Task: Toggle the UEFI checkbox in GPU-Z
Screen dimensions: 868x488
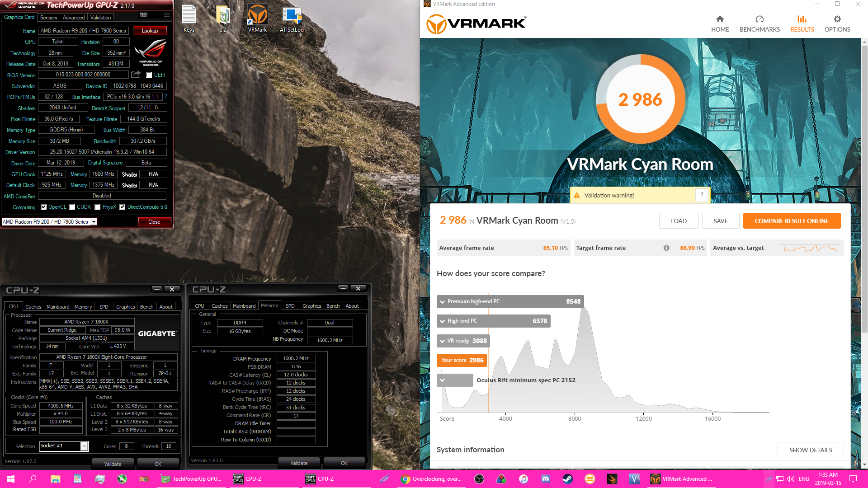Action: [x=149, y=75]
